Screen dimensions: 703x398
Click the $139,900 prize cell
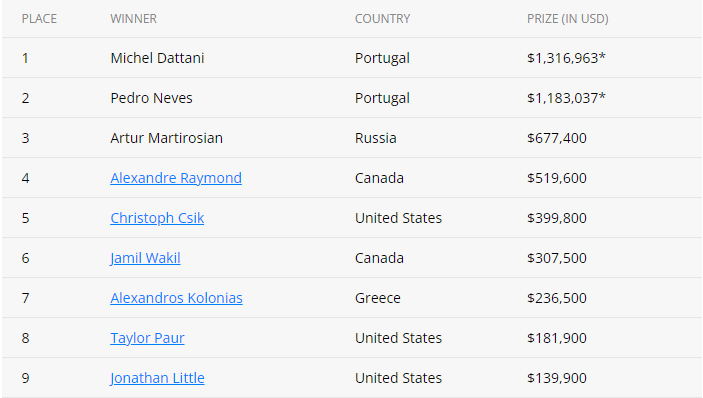557,378
